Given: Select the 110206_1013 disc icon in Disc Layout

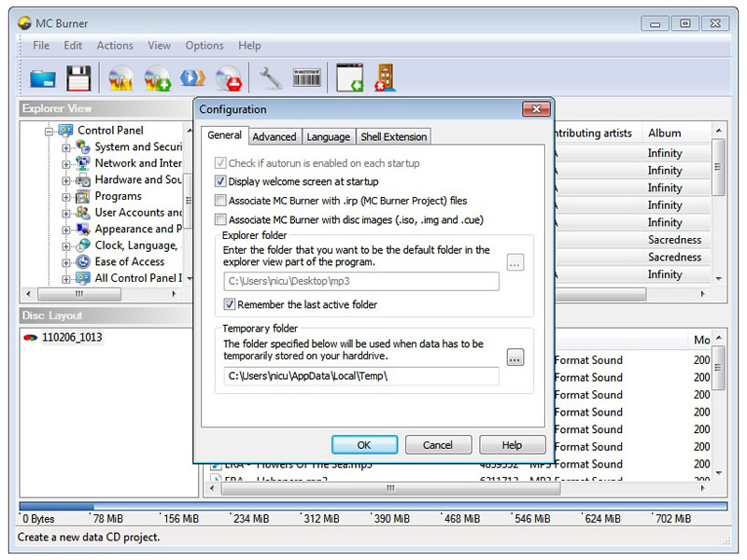Looking at the screenshot, I should 31,338.
